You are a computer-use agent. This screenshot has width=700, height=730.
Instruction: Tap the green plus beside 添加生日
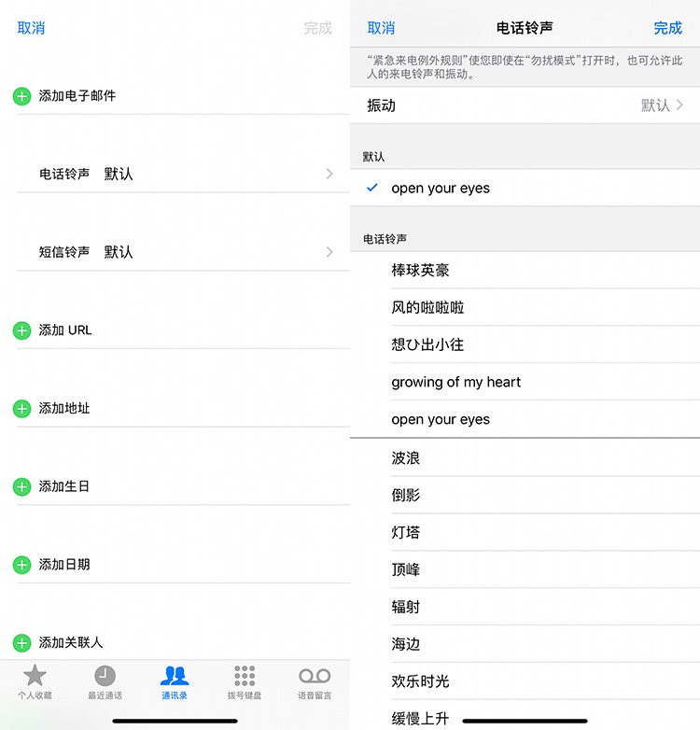coord(21,487)
